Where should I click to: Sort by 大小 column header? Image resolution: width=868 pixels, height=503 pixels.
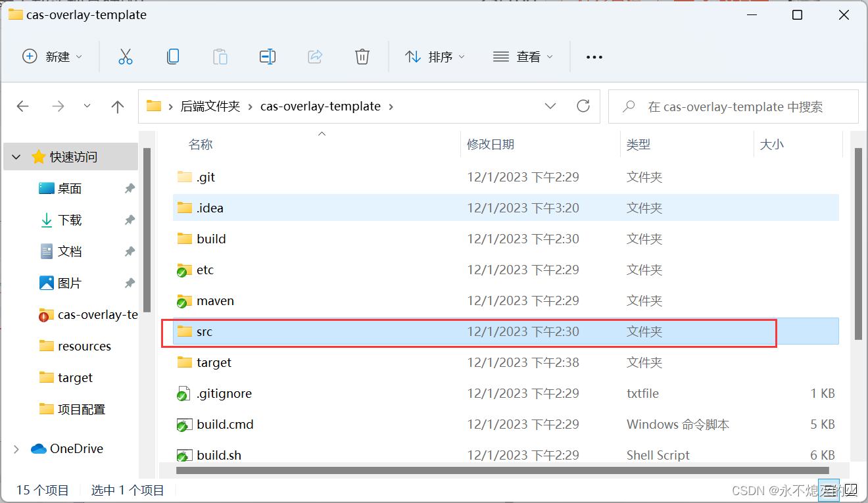click(x=772, y=145)
